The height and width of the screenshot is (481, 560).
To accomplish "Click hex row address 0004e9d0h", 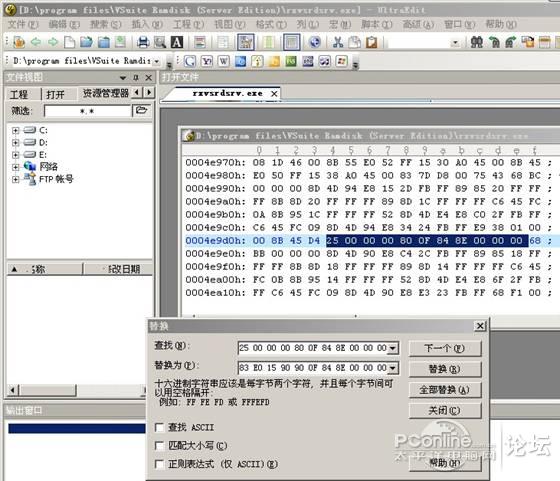I will coord(215,241).
